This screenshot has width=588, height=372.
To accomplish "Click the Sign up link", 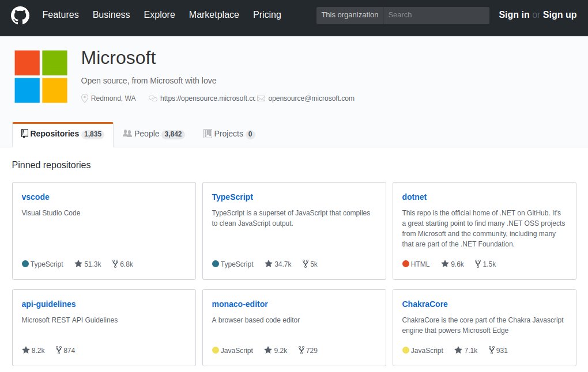I will click(x=560, y=14).
